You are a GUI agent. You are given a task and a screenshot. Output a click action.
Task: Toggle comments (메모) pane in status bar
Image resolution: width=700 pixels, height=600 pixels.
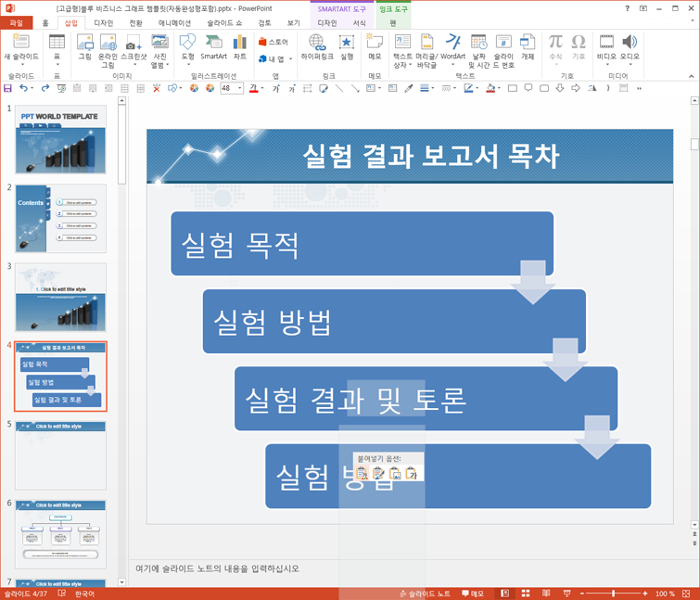tap(473, 594)
